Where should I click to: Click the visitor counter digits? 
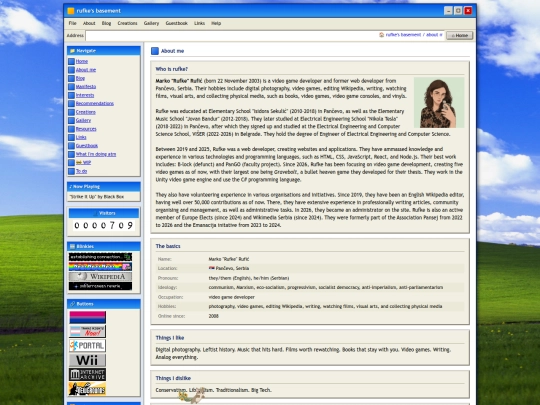104,225
